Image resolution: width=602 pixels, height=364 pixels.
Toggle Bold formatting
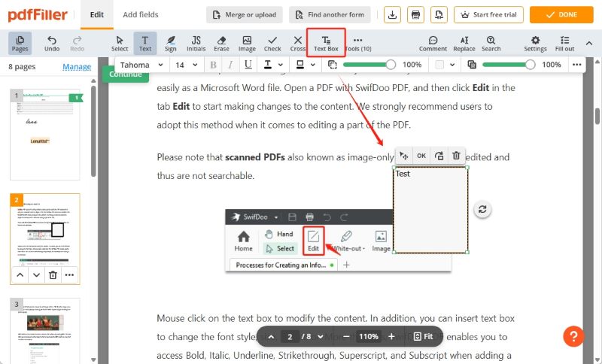213,65
